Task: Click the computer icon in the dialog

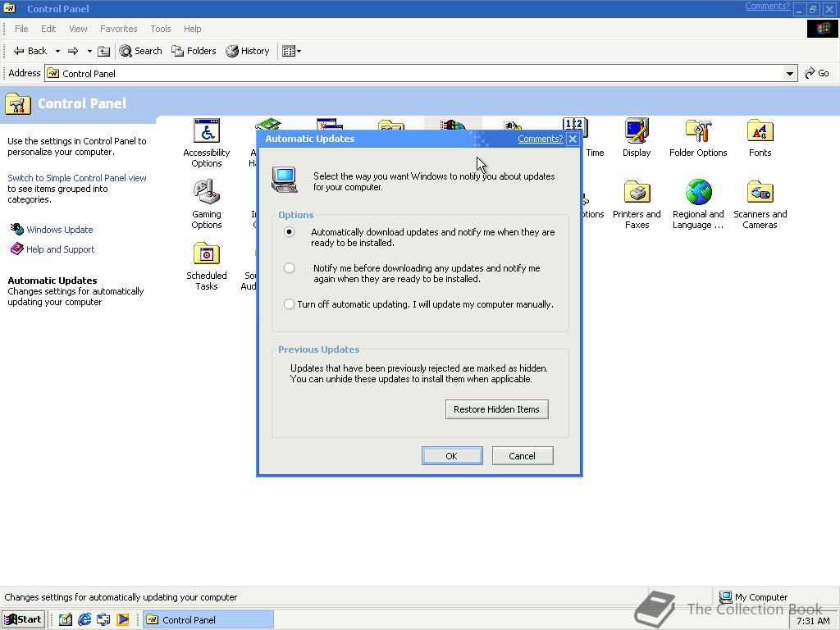Action: point(285,180)
